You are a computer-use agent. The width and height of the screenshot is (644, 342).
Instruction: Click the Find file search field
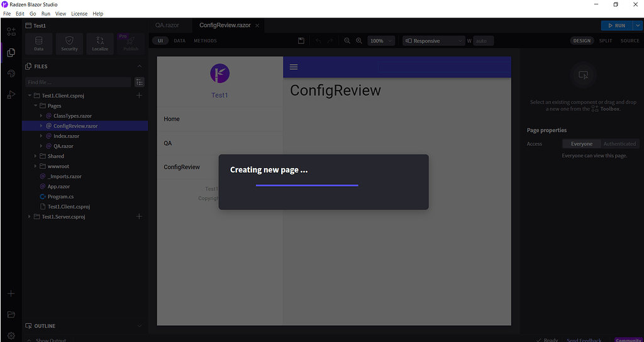coord(78,82)
